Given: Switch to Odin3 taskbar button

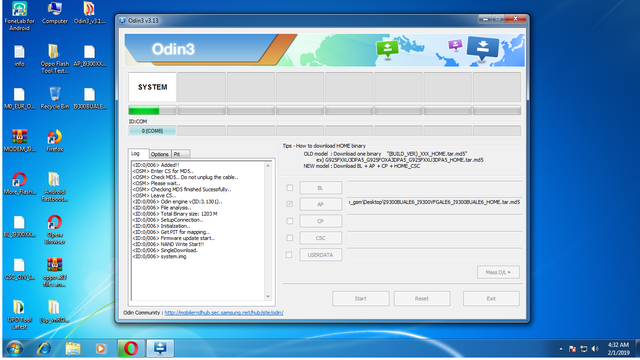Looking at the screenshot, I should coord(160,349).
